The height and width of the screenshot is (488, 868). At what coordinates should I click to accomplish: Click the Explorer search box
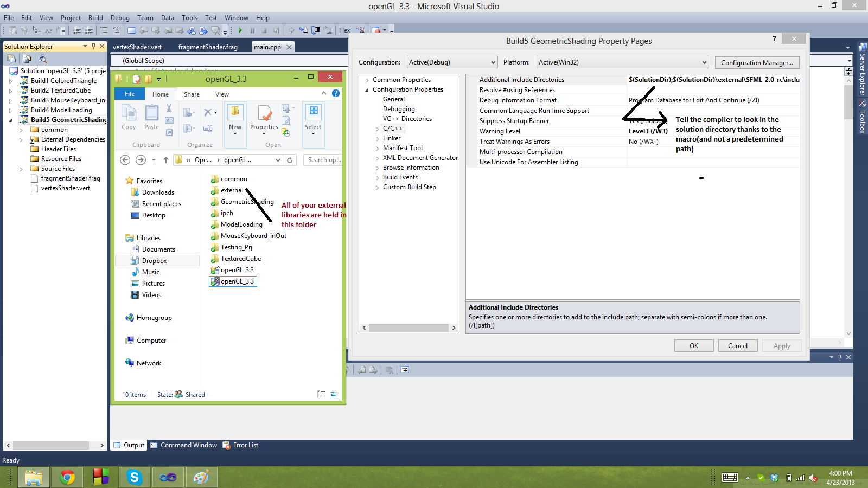coord(324,160)
